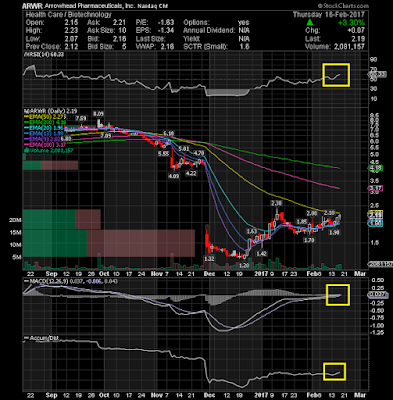393x400 pixels.
Task: Click the green up-arrow price change icon
Action: 310,22
